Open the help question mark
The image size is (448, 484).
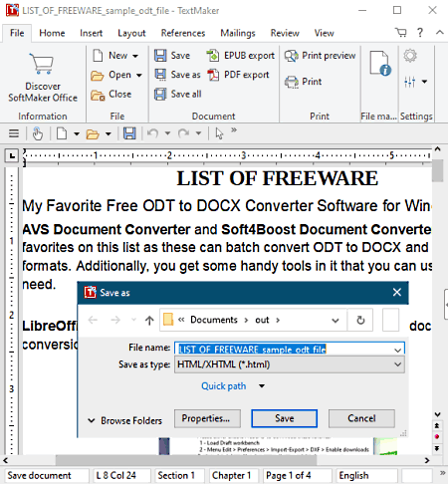click(x=420, y=33)
